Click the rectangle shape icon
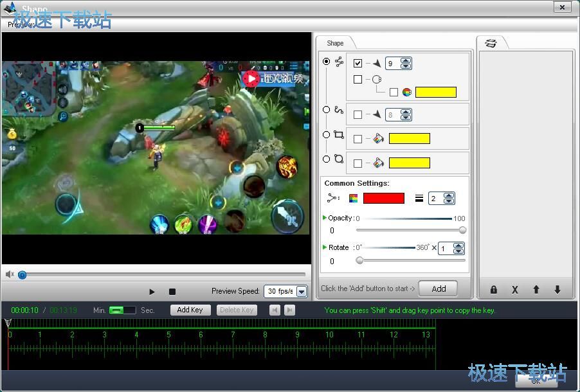The image size is (580, 392). (339, 134)
